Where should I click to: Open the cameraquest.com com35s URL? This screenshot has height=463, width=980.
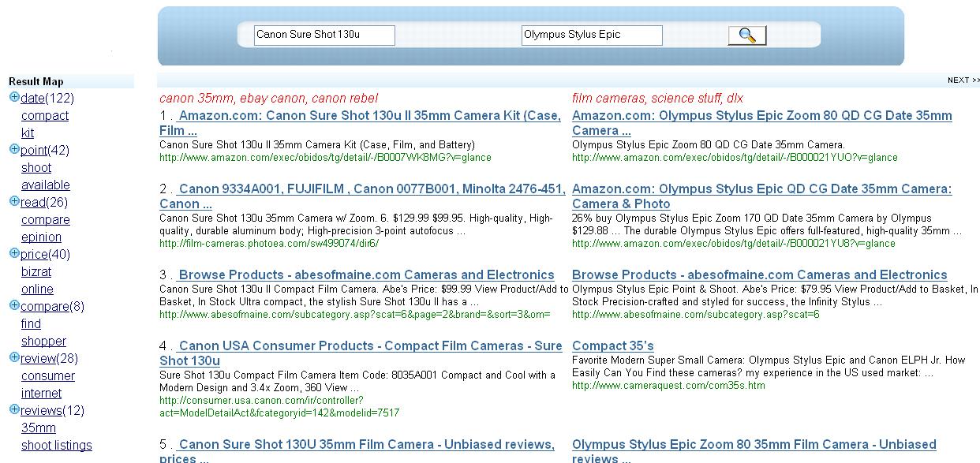[668, 386]
